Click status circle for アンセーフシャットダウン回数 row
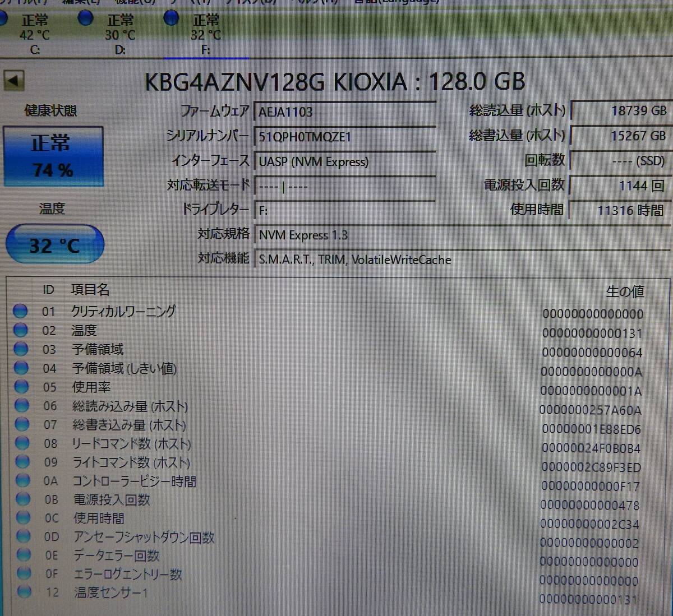Image resolution: width=673 pixels, height=616 pixels. tap(24, 536)
